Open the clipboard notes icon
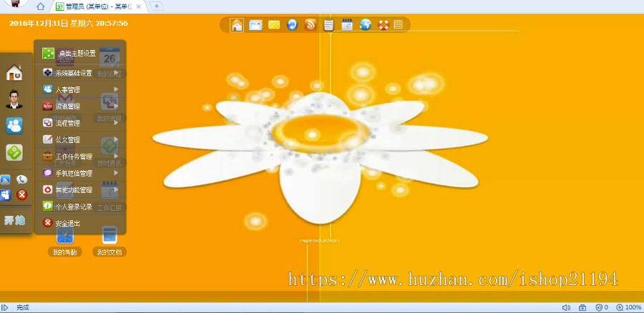Screen dimensions: 644x313 pyautogui.click(x=328, y=25)
